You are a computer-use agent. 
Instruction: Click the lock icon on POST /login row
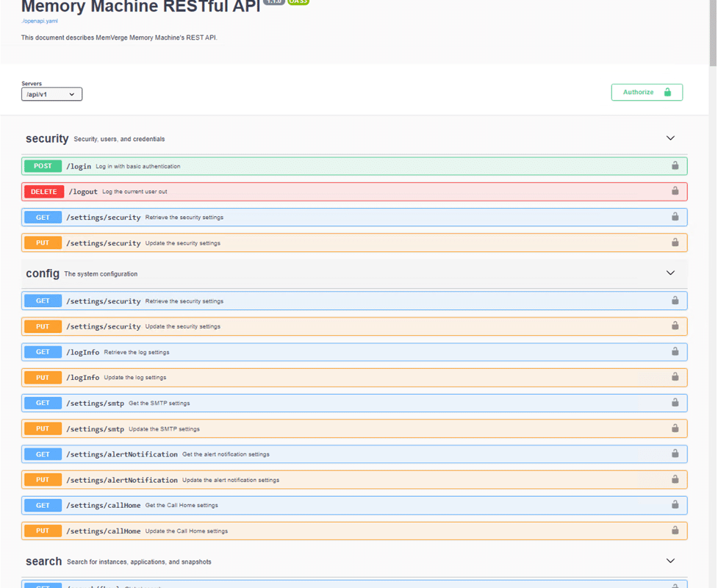pyautogui.click(x=675, y=165)
